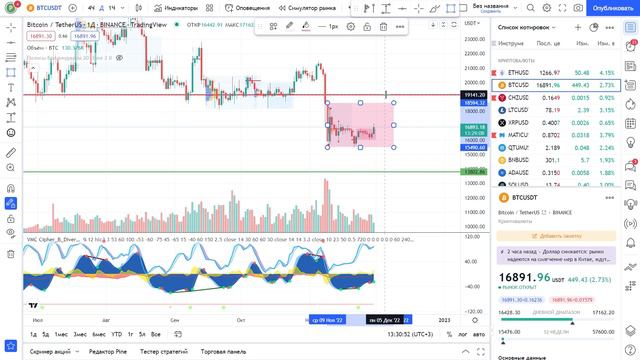Enter fullscreen mode
Image resolution: width=640 pixels, height=360 pixels.
[562, 8]
